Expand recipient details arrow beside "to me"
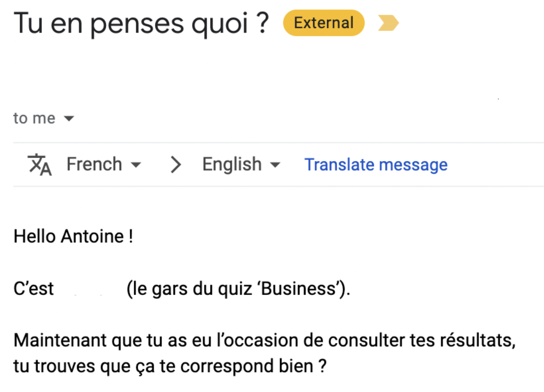The height and width of the screenshot is (392, 544). (x=69, y=119)
